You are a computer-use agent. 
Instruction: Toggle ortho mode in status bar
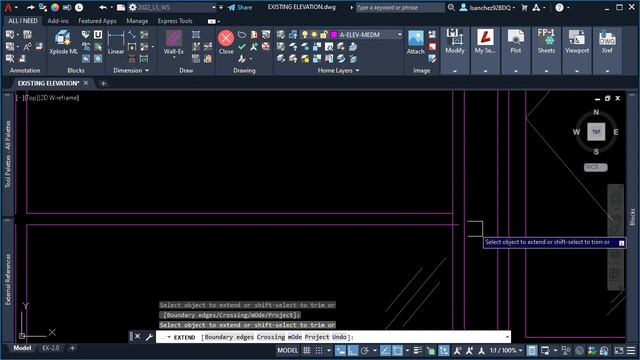353,351
